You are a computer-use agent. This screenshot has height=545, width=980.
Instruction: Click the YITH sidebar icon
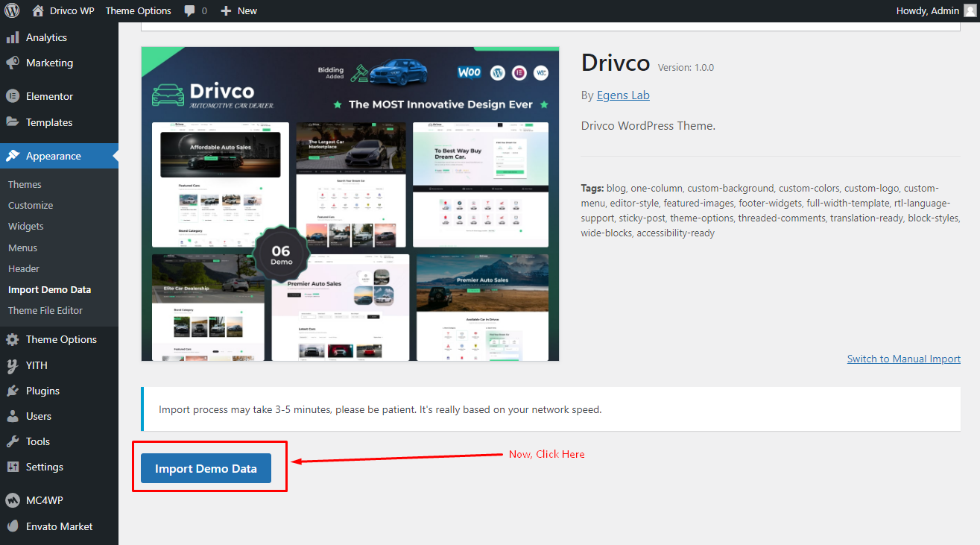tap(12, 365)
